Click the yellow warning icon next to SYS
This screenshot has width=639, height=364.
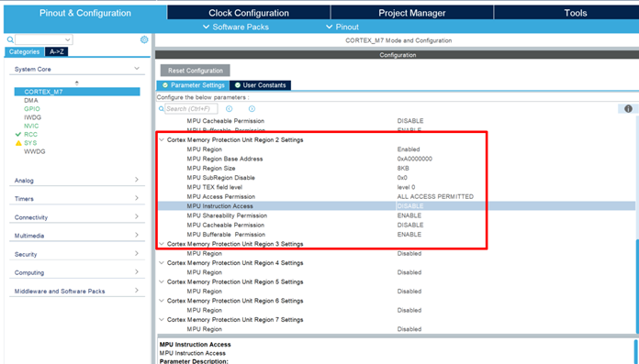click(x=18, y=143)
